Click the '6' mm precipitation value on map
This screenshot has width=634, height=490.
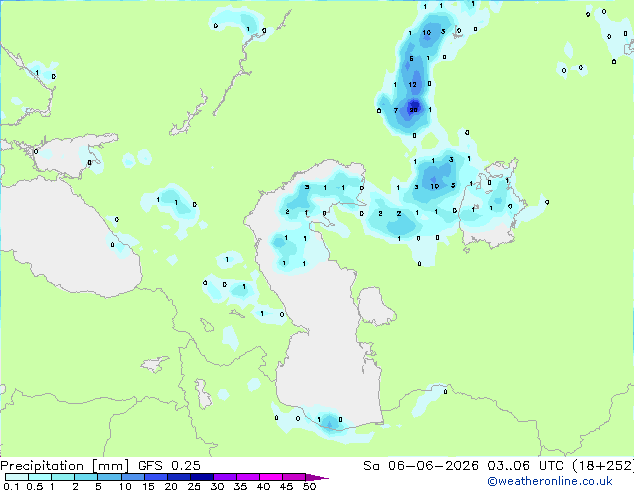(411, 59)
